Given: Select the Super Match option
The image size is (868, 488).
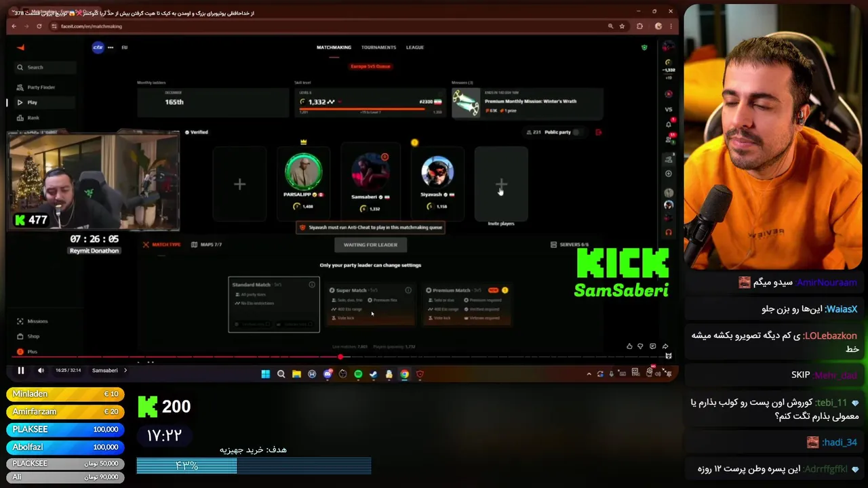Looking at the screenshot, I should 370,304.
